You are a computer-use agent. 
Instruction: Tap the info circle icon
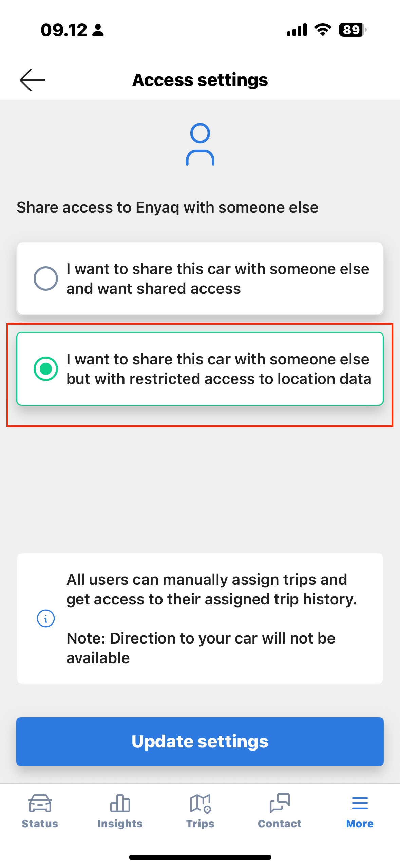pos(46,618)
